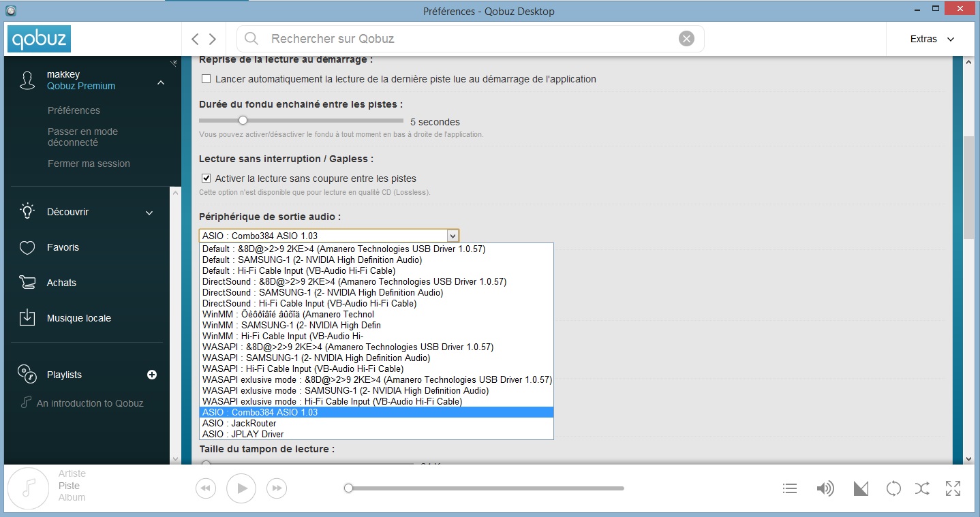Click the Playlists disc icon
Image resolution: width=980 pixels, height=517 pixels.
(27, 374)
